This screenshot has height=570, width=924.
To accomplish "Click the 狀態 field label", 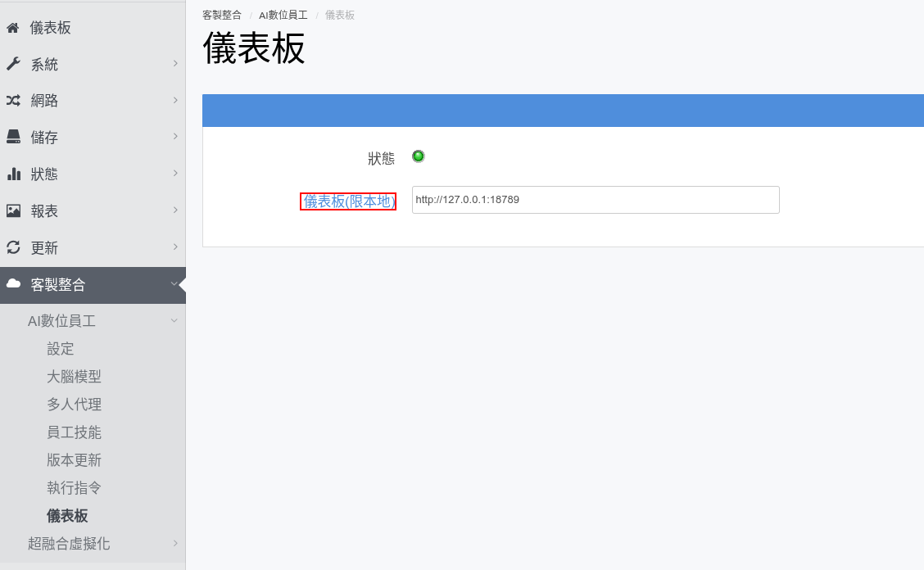I will 381,159.
